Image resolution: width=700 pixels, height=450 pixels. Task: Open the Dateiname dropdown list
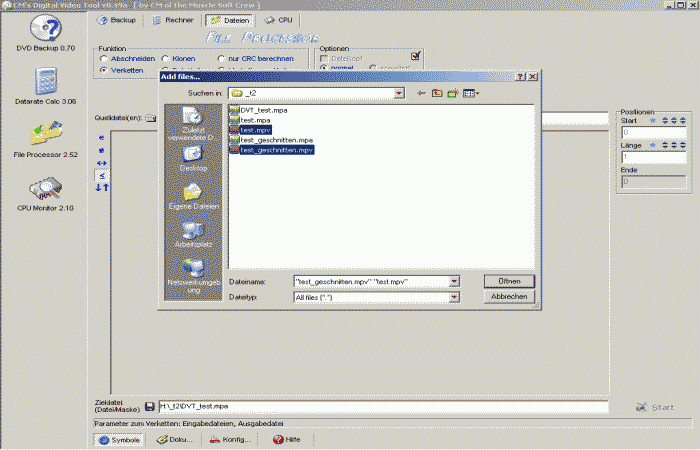[x=454, y=282]
